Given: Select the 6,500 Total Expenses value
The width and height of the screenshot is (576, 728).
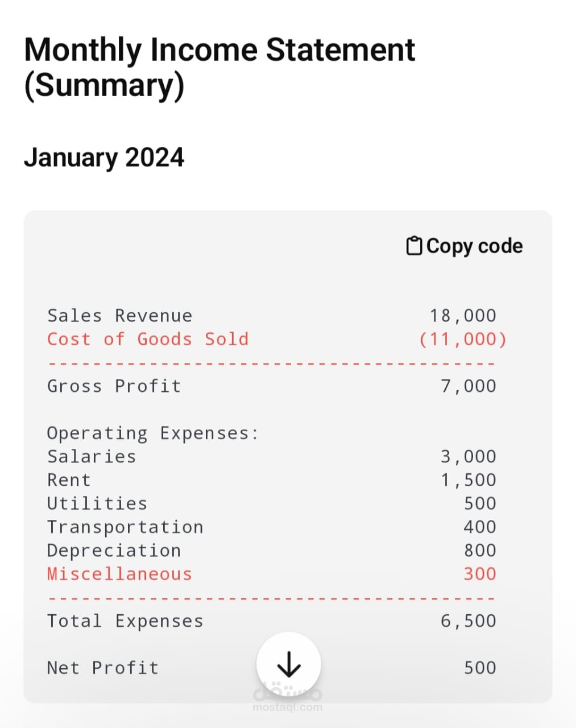Looking at the screenshot, I should 469,621.
